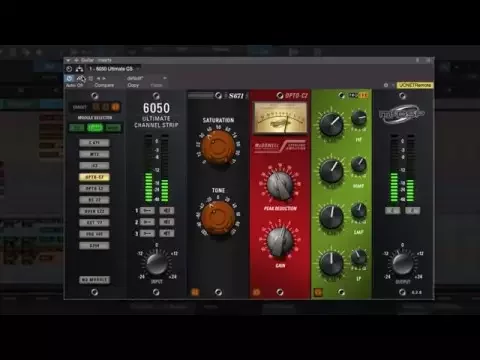480x360 pixels.
Task: Open the green EQ module name selector
Action: pyautogui.click(x=358, y=96)
